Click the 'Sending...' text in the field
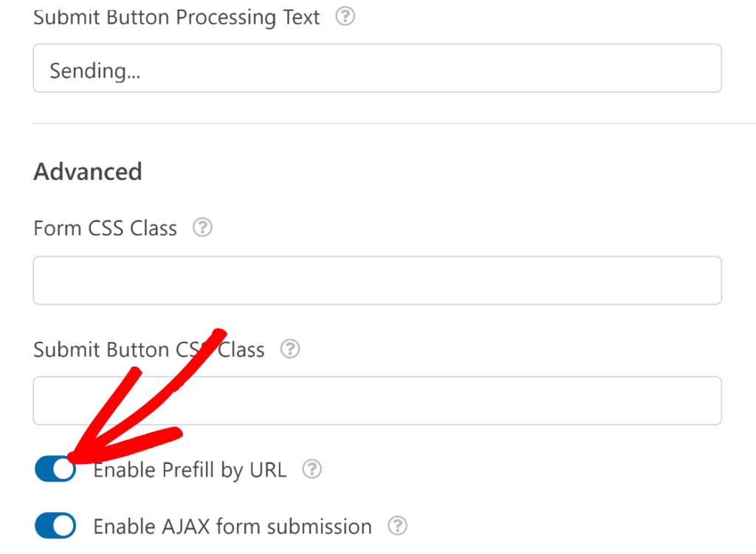This screenshot has width=756, height=554. (95, 72)
